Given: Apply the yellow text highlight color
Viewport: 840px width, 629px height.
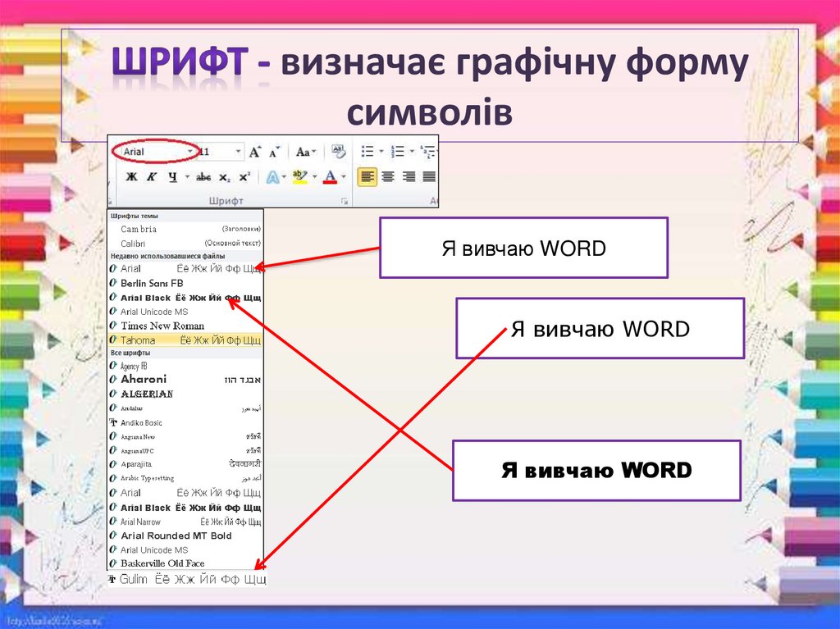Looking at the screenshot, I should [x=300, y=177].
